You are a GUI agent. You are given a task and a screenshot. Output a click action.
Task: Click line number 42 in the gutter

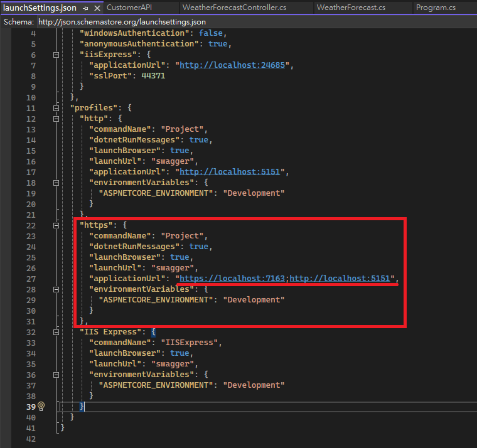(31, 439)
